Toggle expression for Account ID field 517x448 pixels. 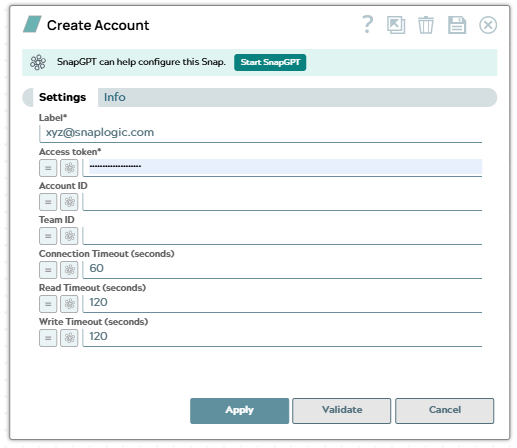(x=48, y=202)
